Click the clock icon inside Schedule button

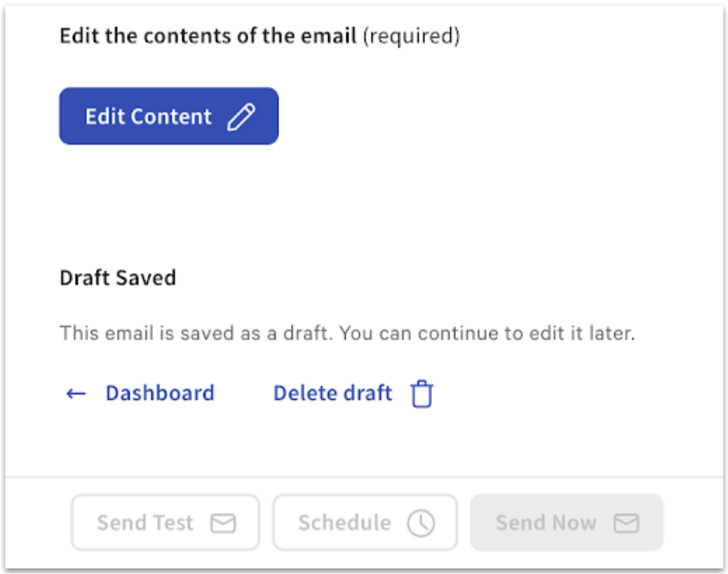click(419, 522)
